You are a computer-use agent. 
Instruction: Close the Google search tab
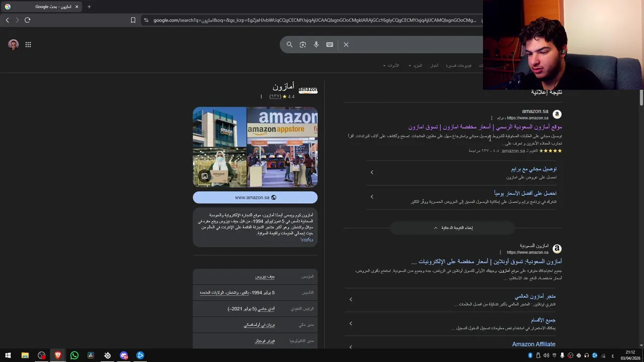point(76,7)
